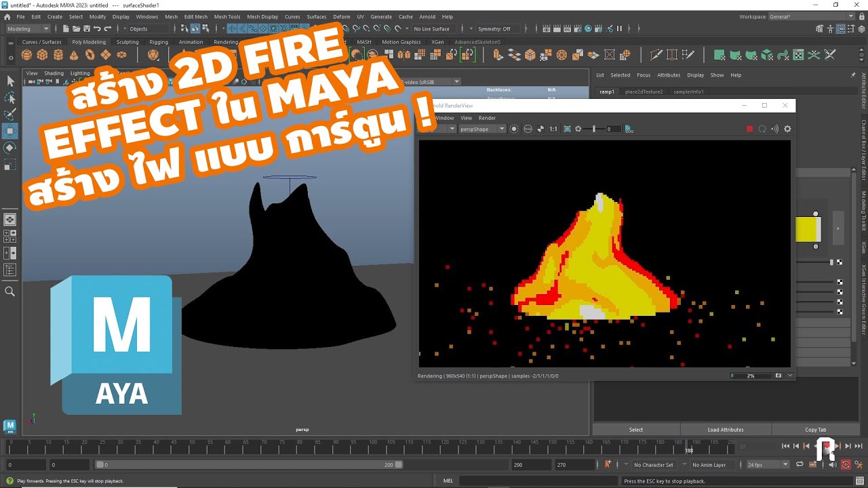
Task: Create a polygon cone from the shelf
Action: 74,55
